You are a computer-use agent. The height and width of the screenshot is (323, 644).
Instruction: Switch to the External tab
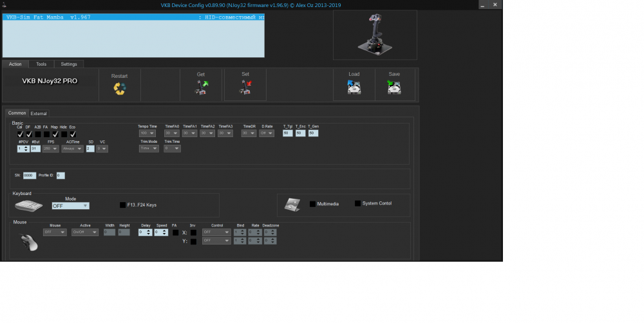click(39, 113)
